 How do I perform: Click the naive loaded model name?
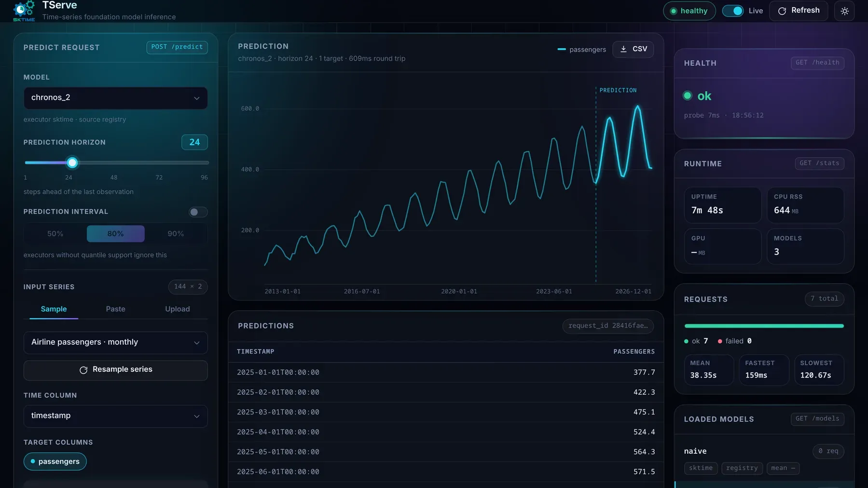coord(695,451)
